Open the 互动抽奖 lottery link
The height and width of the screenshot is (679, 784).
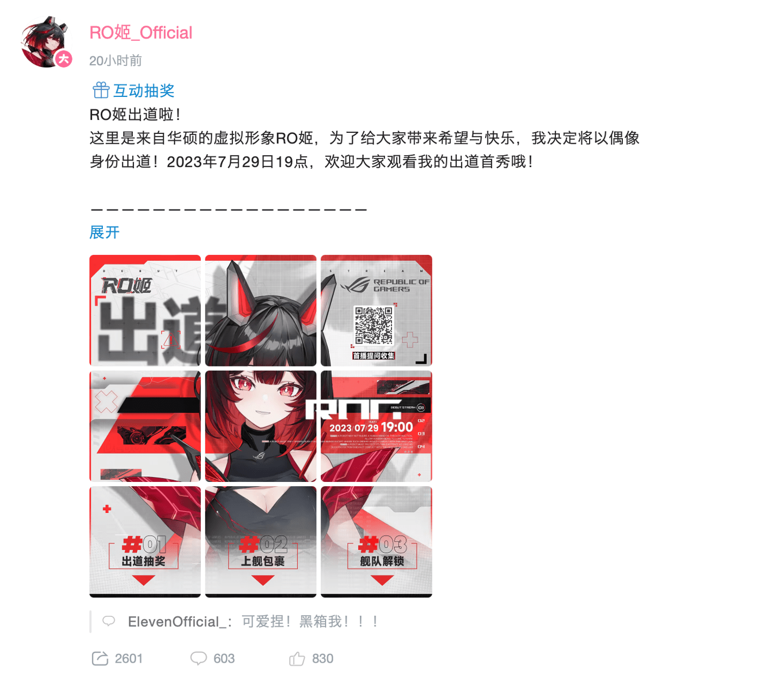[x=144, y=90]
